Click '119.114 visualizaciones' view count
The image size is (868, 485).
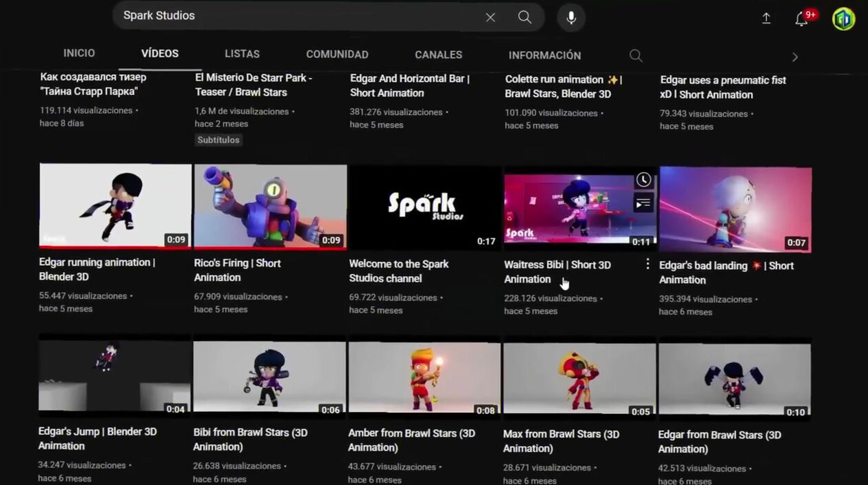coord(86,110)
